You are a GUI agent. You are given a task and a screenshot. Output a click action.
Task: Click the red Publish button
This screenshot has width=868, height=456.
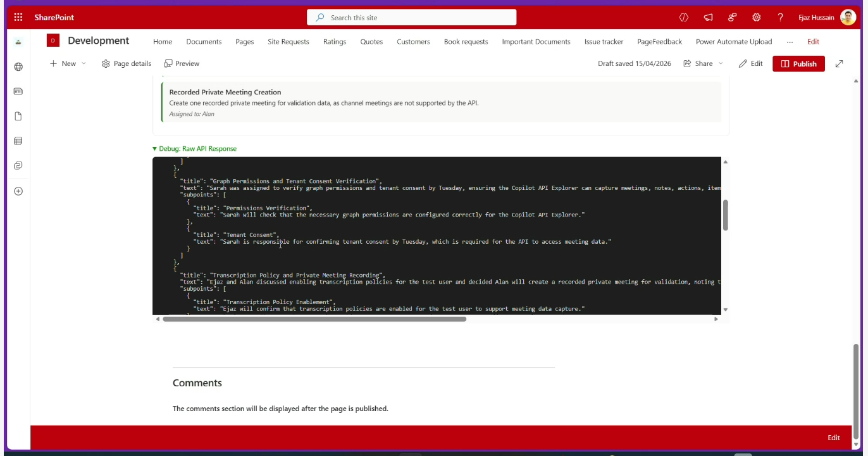click(x=798, y=63)
